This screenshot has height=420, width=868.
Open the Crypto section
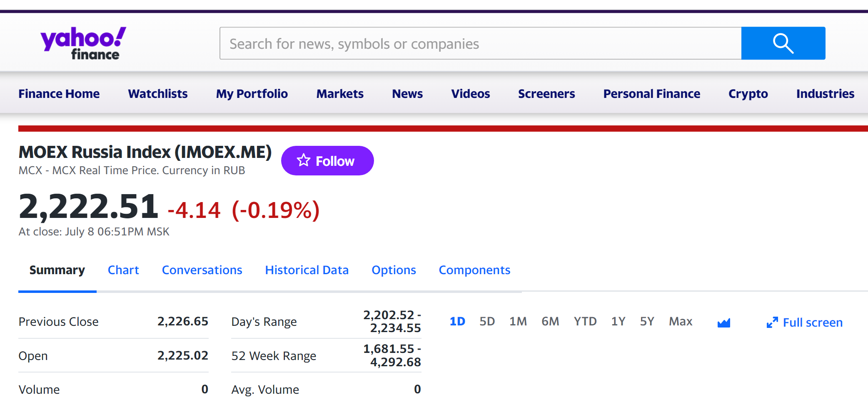click(x=748, y=94)
